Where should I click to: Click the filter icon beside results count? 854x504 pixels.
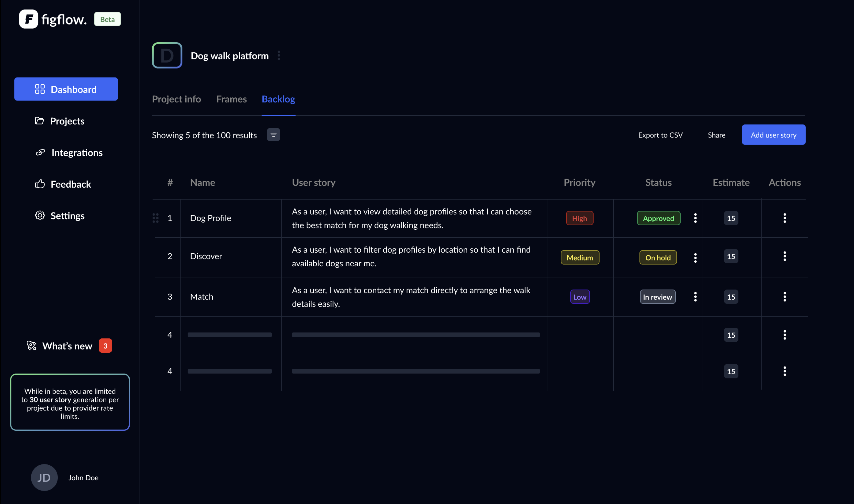tap(273, 135)
